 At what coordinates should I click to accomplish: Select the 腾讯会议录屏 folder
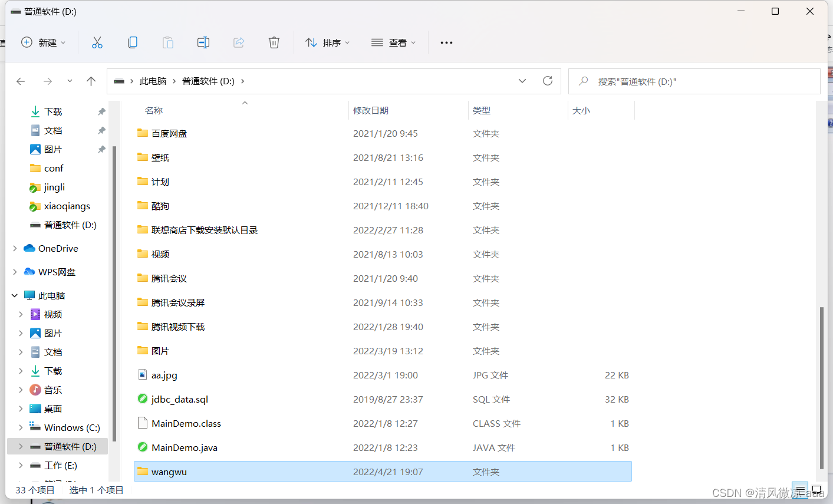(383, 302)
